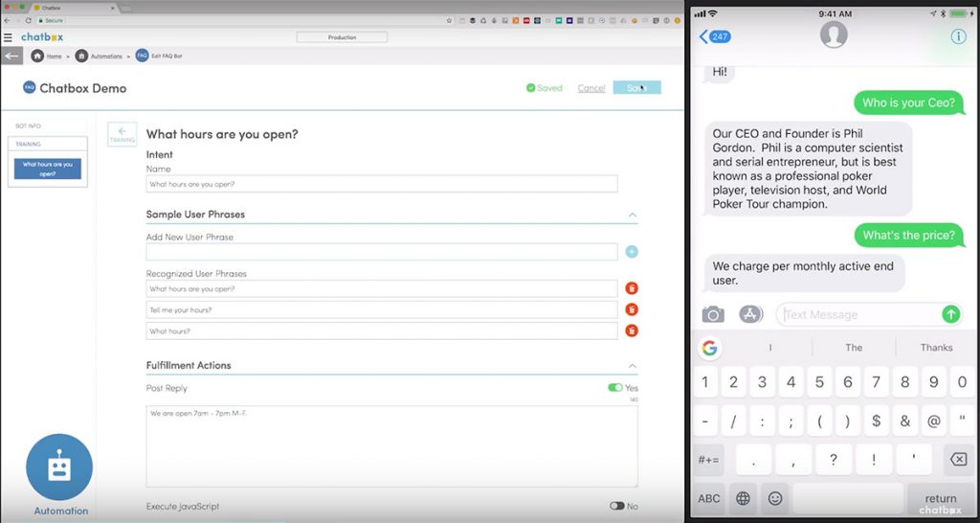Open camera in phone message bar
The image size is (980, 523).
pyautogui.click(x=713, y=314)
